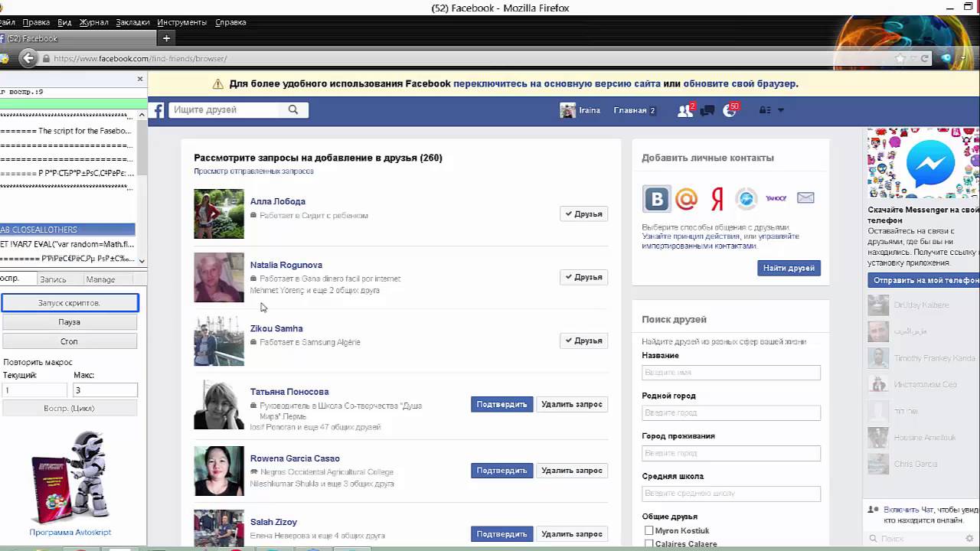
Task: Open Natalia Rogunova's profile photo
Action: coord(219,278)
